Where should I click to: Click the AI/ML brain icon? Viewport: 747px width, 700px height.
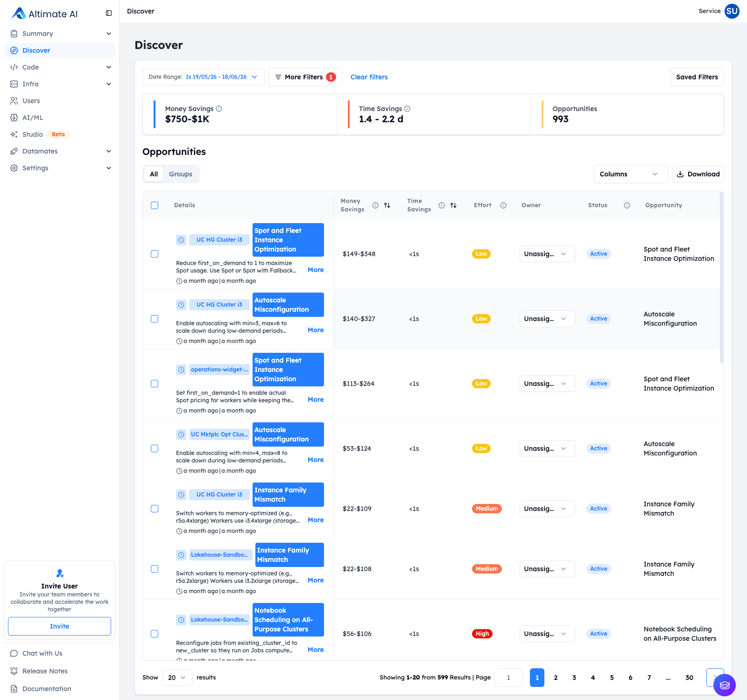[x=14, y=118]
